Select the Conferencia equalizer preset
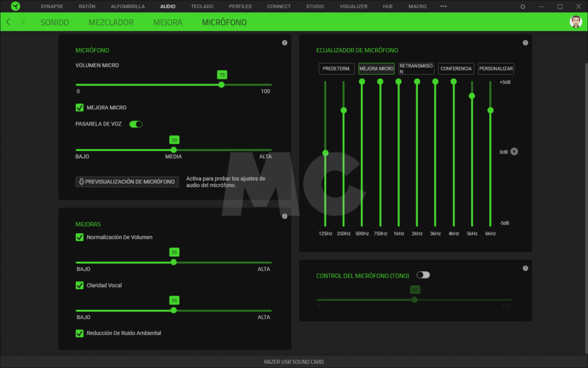The width and height of the screenshot is (588, 368). coord(456,69)
